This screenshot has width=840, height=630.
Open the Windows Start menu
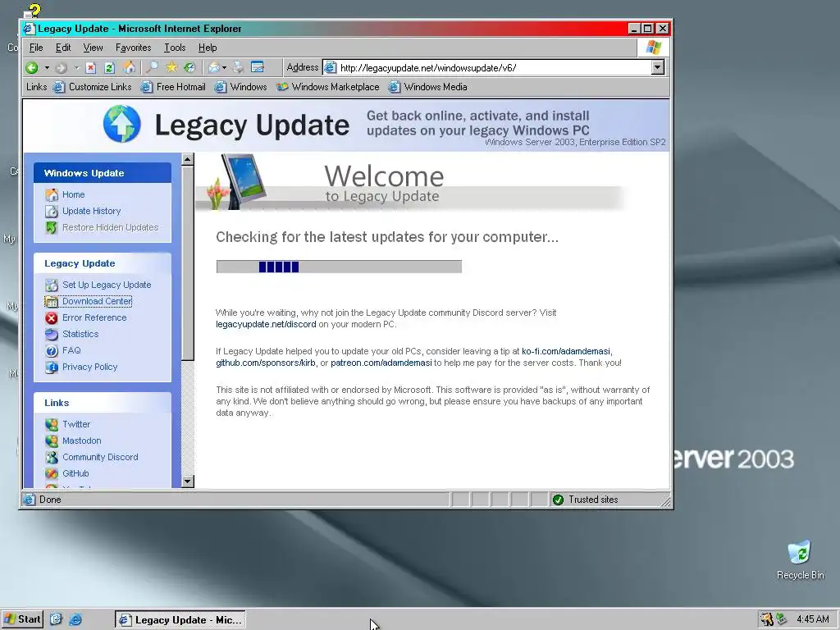click(x=22, y=619)
